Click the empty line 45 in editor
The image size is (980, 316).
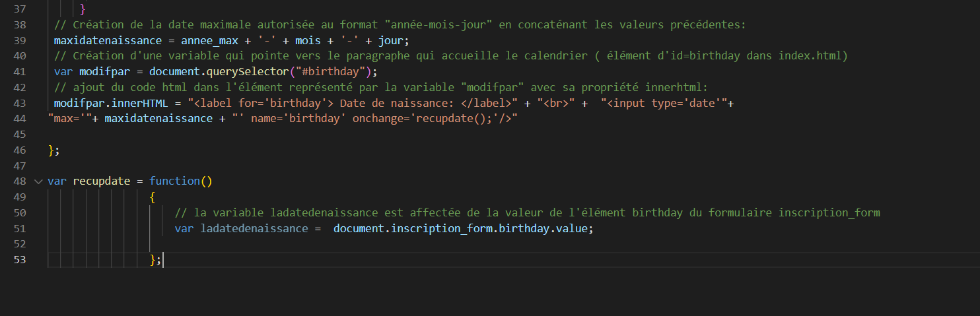click(x=264, y=135)
